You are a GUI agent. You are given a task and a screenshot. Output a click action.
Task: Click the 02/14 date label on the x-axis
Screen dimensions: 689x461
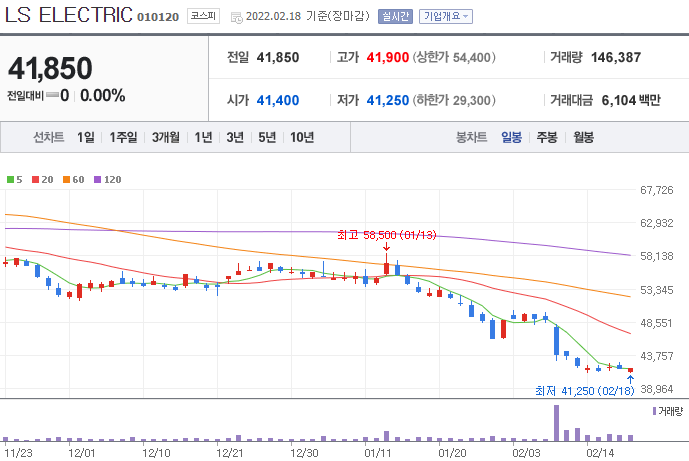pos(600,453)
